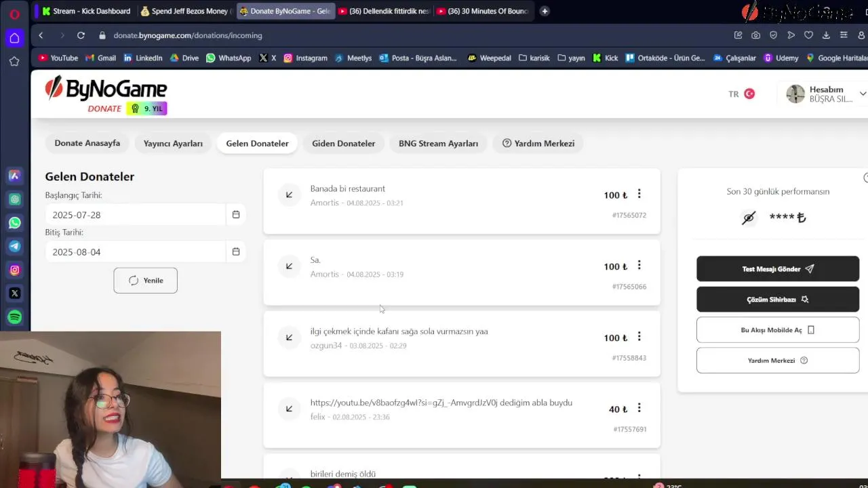
Task: Open the Aria AI sidebar icon
Action: (14, 176)
